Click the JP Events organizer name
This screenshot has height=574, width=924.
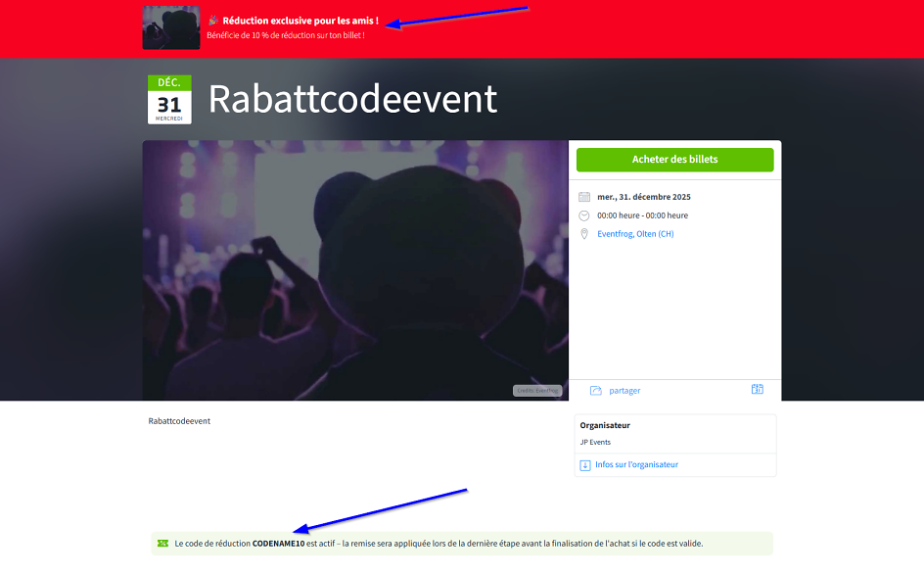coord(595,442)
